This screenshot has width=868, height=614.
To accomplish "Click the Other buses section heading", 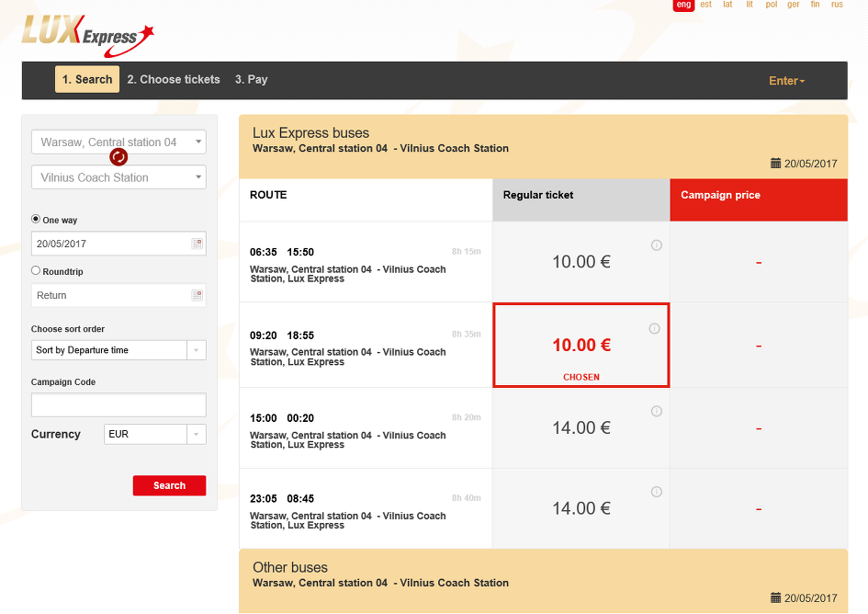I will [290, 567].
